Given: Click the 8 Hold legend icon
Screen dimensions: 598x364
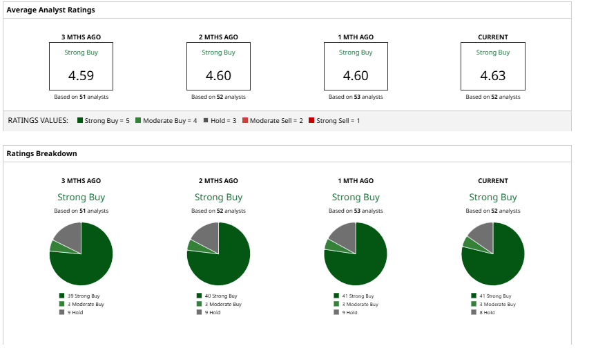Looking at the screenshot, I should tap(474, 312).
